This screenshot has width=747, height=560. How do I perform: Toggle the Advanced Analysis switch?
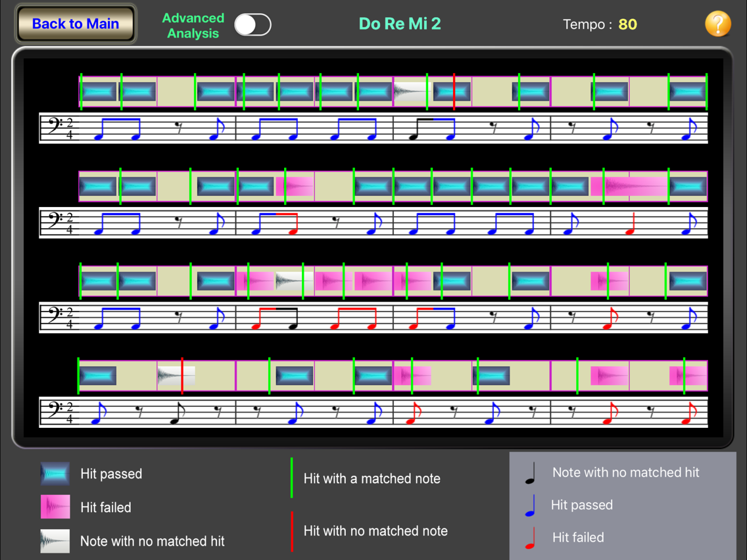click(253, 25)
